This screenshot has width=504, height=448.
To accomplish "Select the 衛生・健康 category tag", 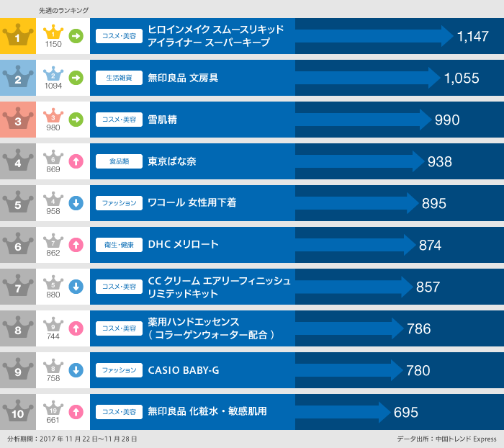I will (119, 245).
